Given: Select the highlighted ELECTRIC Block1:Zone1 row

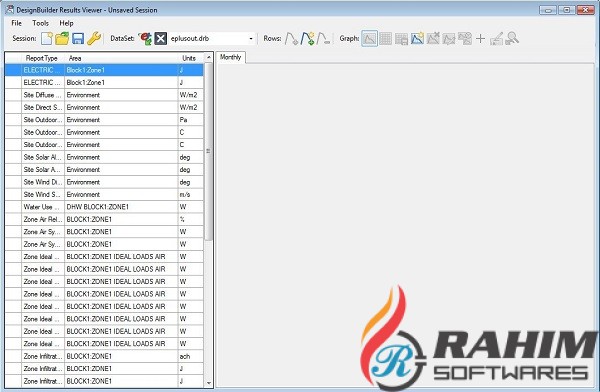Looking at the screenshot, I should (104, 70).
